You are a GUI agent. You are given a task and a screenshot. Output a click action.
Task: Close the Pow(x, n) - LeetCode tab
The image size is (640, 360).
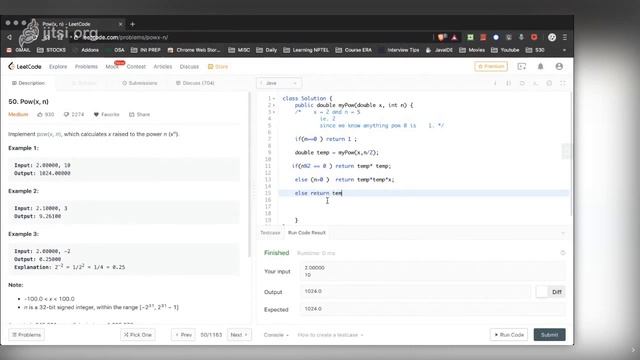(x=120, y=24)
